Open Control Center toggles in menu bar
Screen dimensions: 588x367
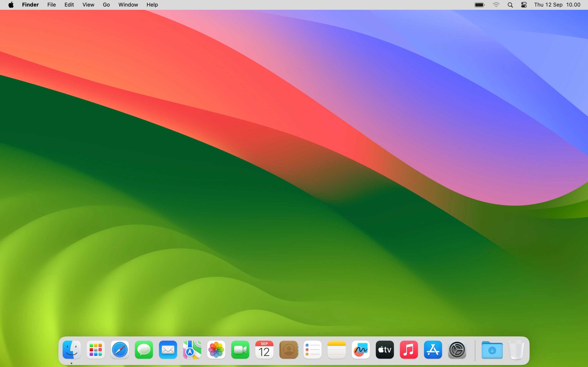[524, 5]
